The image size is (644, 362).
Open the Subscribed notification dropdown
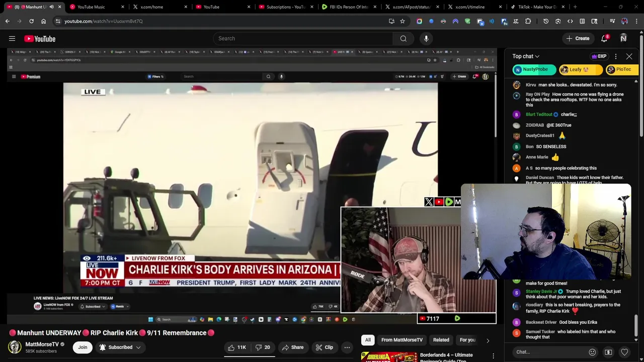click(120, 347)
